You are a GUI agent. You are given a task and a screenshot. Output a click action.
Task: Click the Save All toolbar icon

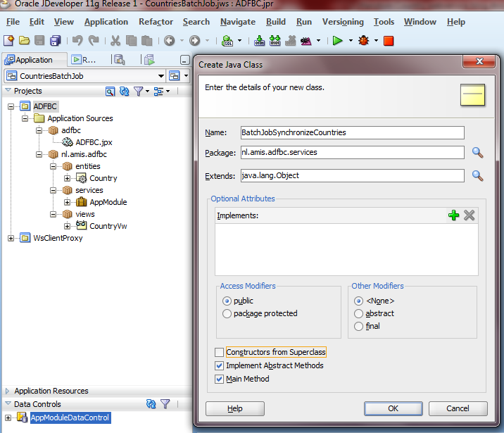pyautogui.click(x=54, y=41)
